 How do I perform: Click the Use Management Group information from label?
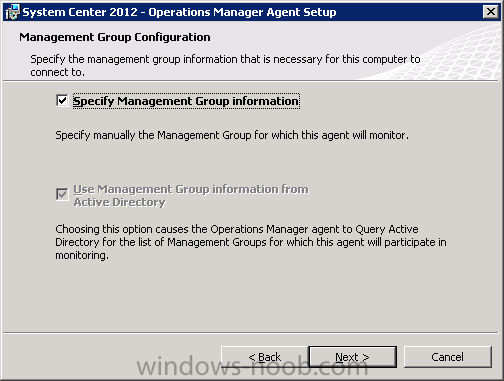[191, 189]
